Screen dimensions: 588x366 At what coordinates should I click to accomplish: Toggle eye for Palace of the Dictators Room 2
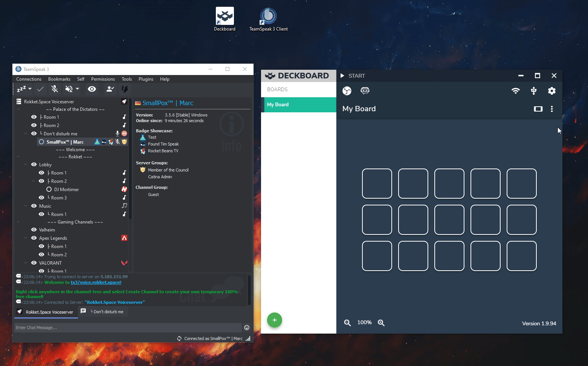(x=34, y=125)
